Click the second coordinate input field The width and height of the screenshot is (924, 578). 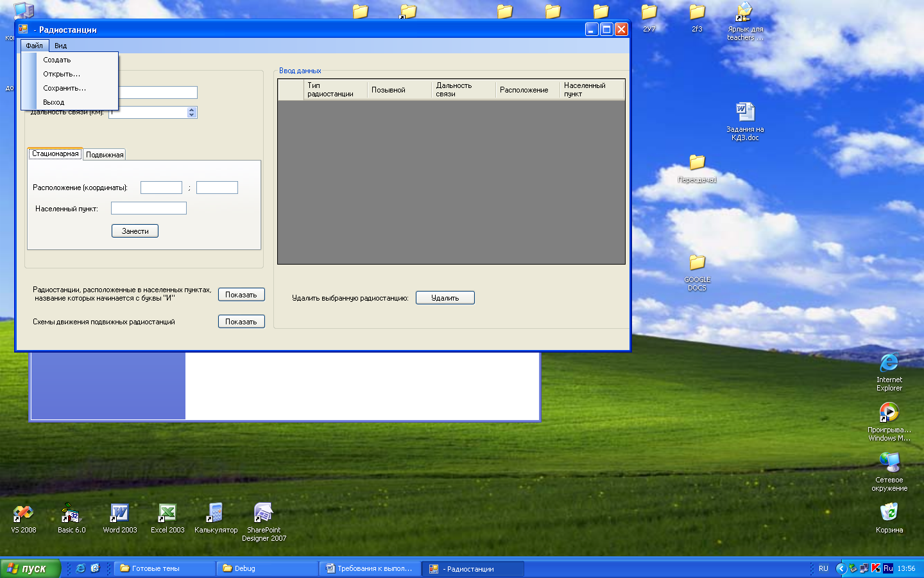coord(217,188)
